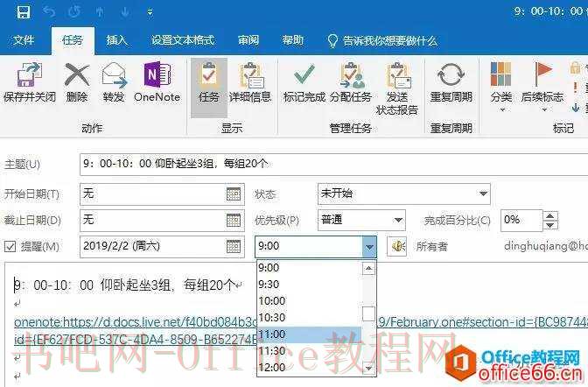Switch to the 插入 ribbon tab

point(116,40)
